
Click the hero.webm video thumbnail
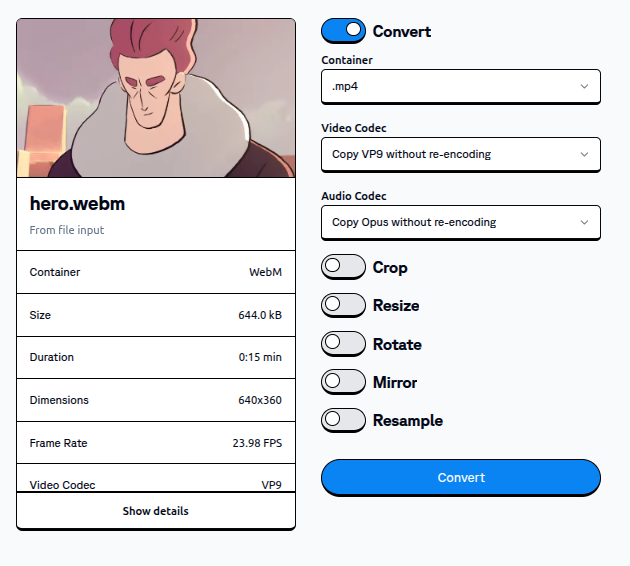(156, 98)
